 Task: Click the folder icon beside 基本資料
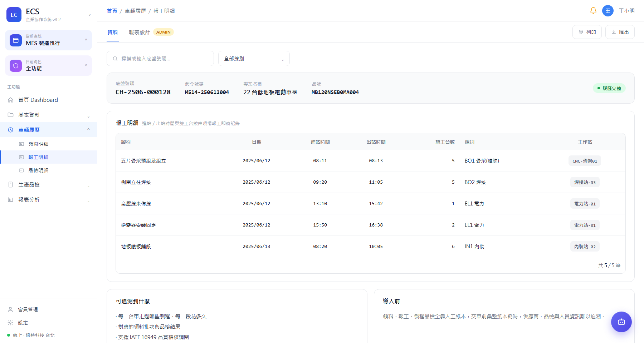tap(11, 115)
